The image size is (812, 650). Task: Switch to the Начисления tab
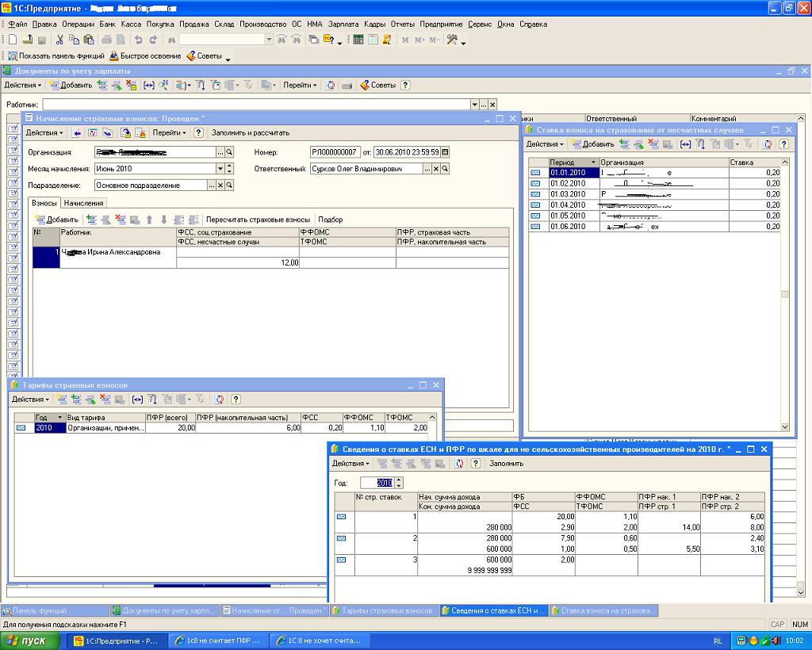coord(84,203)
